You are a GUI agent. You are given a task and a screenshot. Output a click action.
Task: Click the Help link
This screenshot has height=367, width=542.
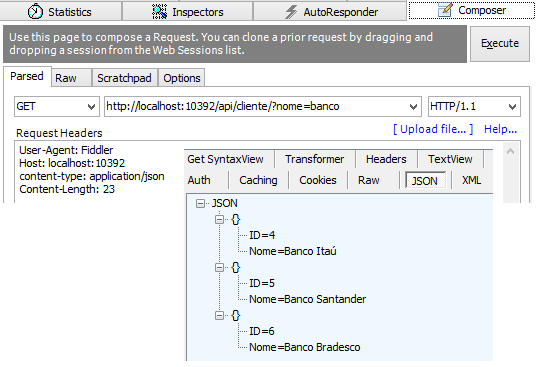pos(500,129)
